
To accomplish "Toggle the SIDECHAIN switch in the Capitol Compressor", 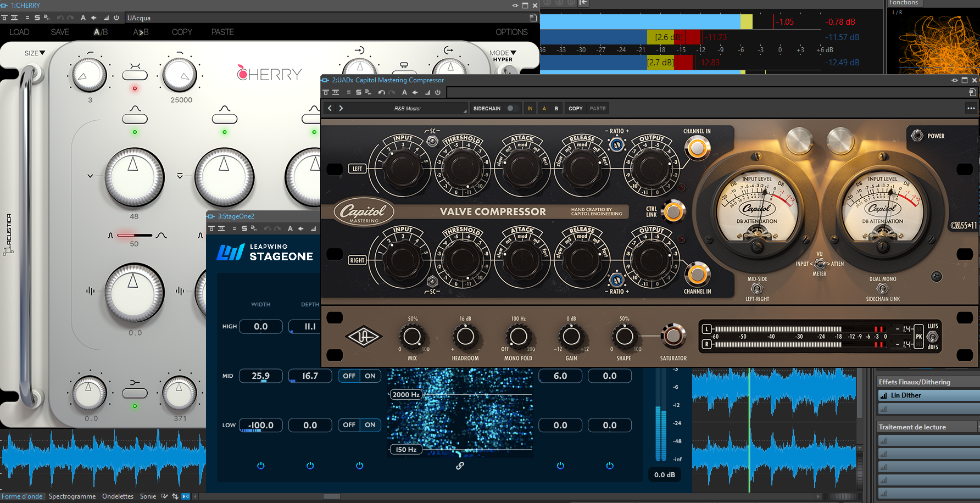I will click(x=513, y=108).
